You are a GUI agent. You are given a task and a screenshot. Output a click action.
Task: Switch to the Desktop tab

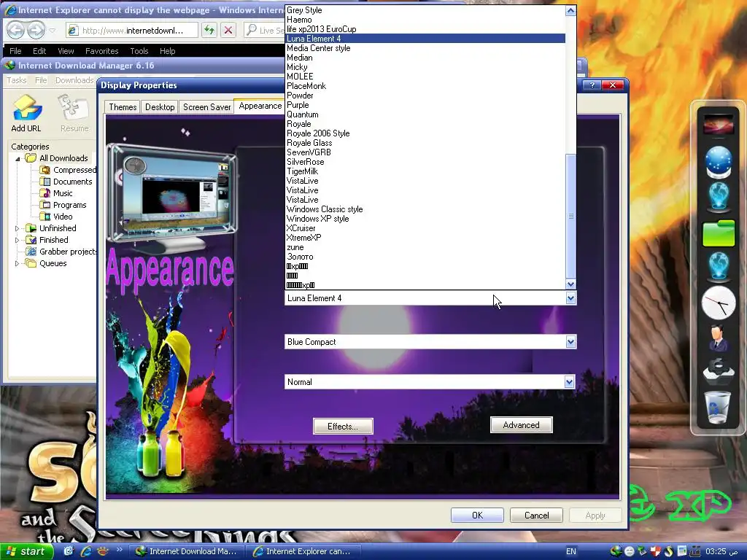click(x=160, y=107)
